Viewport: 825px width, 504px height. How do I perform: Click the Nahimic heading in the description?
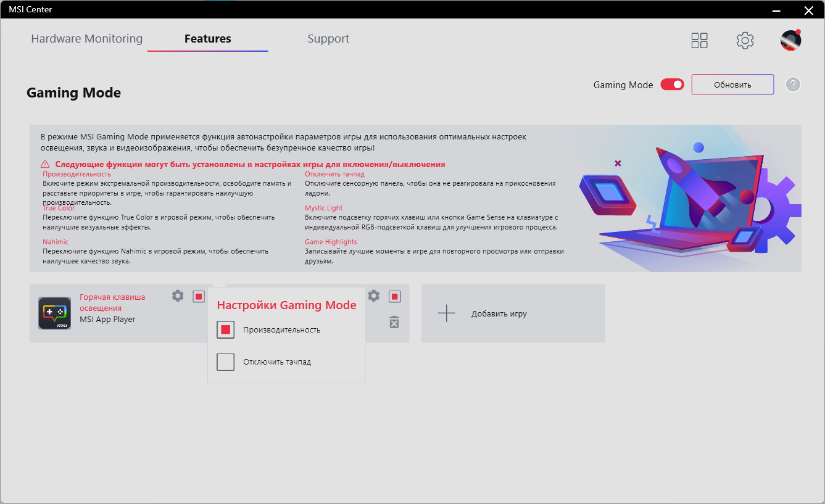point(56,242)
